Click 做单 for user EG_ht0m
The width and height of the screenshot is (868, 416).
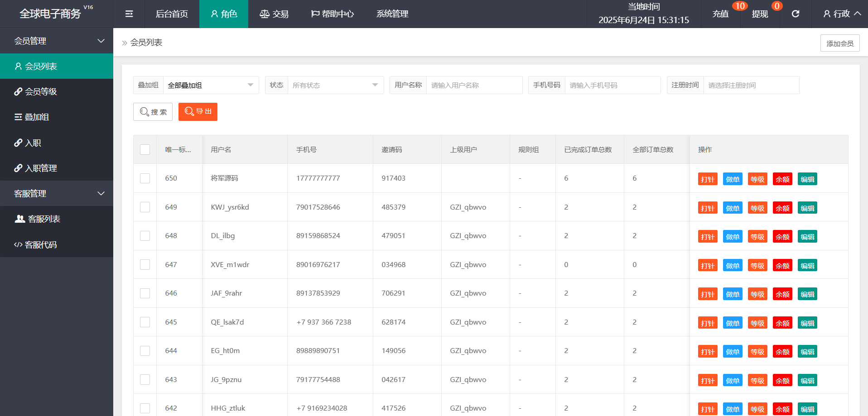733,352
